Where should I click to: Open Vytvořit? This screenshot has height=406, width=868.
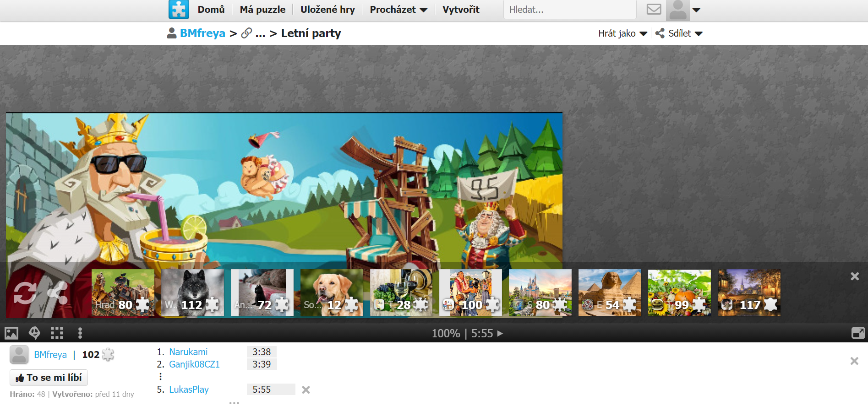pos(461,10)
